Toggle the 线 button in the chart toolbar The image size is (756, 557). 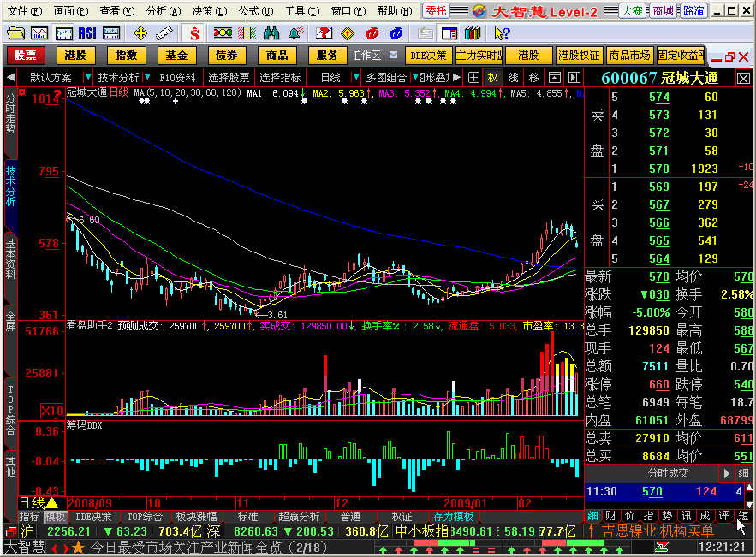pyautogui.click(x=513, y=78)
